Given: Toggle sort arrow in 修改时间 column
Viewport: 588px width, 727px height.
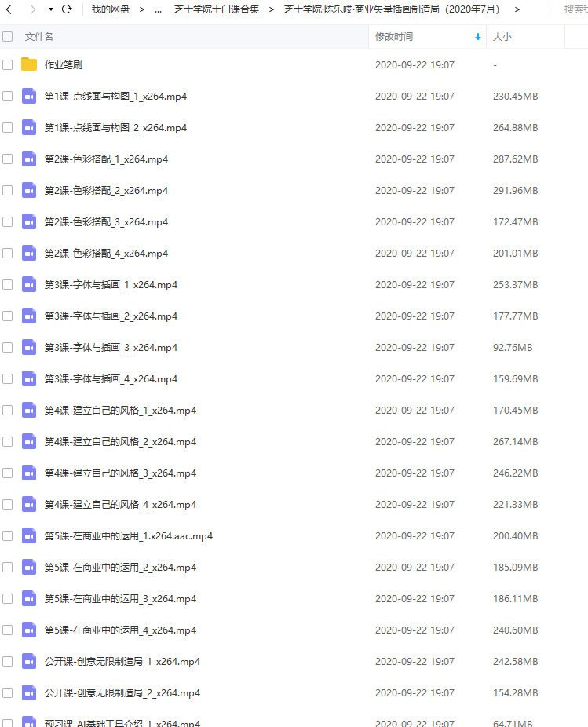Looking at the screenshot, I should [477, 37].
